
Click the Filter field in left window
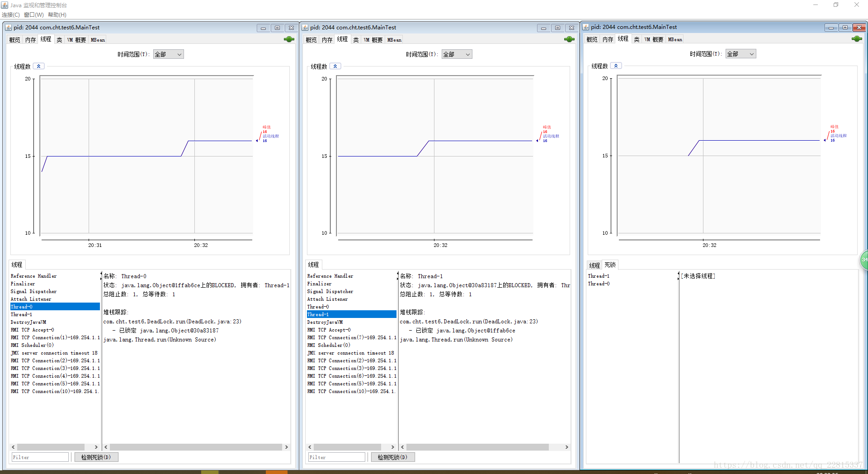point(40,457)
